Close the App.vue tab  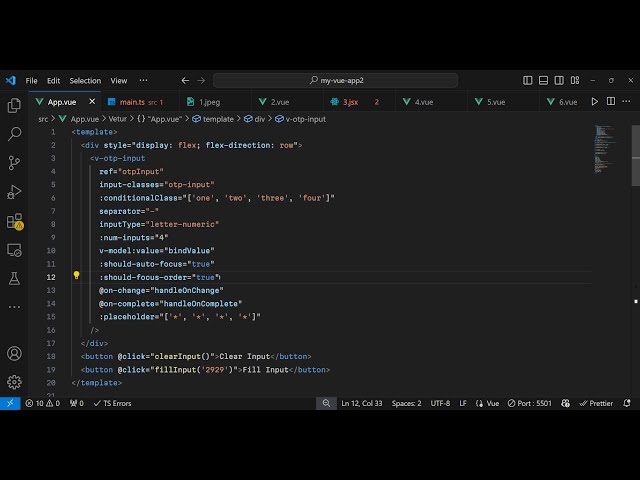pos(93,101)
